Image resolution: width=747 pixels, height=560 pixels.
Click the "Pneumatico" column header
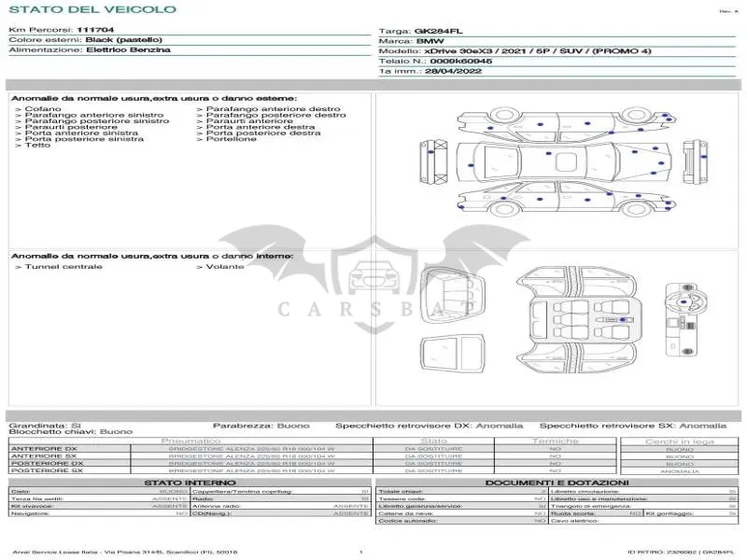(x=191, y=441)
